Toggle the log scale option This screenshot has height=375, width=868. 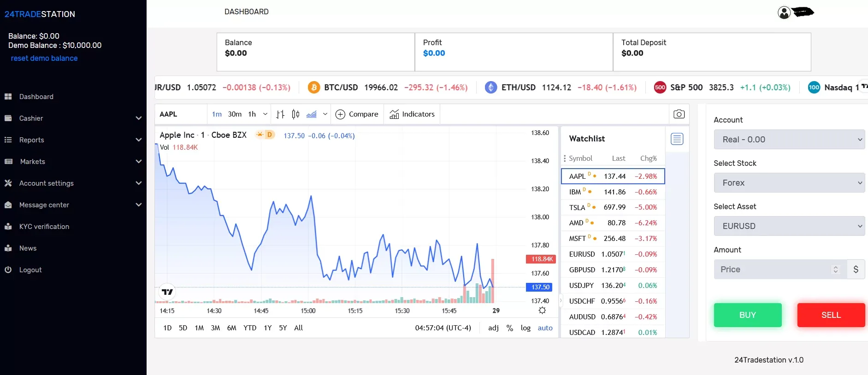coord(526,328)
